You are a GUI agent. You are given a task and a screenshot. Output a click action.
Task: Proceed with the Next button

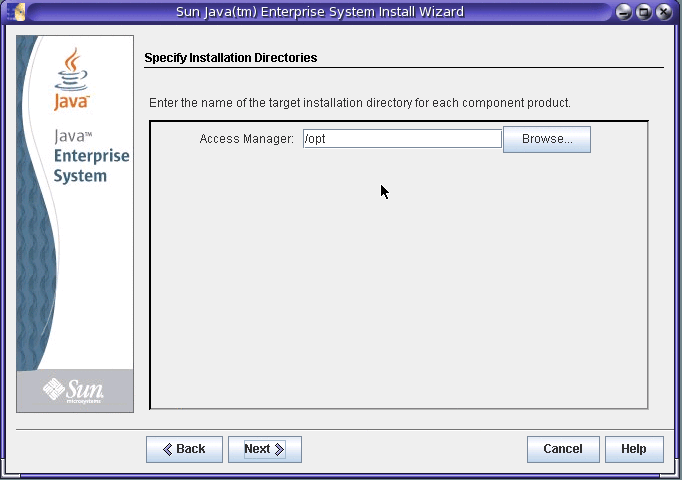(x=264, y=449)
